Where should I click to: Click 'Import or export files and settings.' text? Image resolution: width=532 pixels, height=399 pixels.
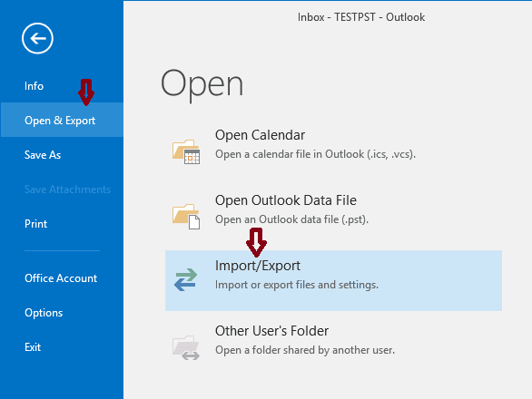(x=297, y=285)
